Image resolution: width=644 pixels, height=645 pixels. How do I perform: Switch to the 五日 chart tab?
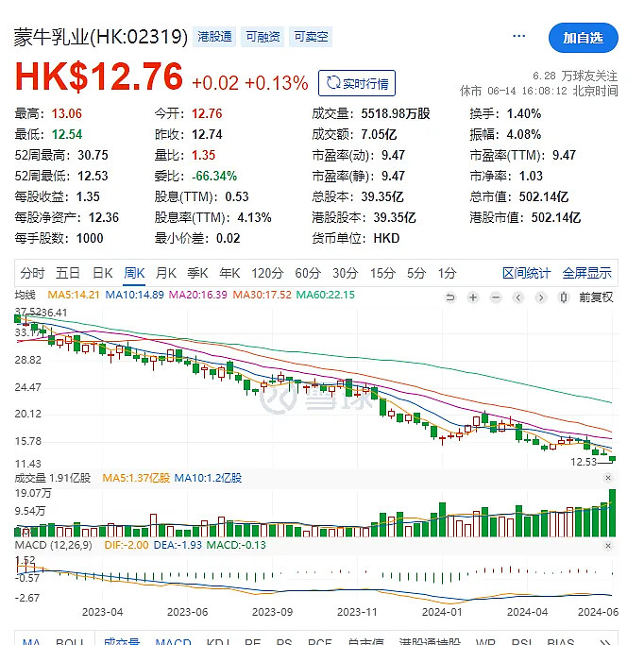tap(68, 273)
